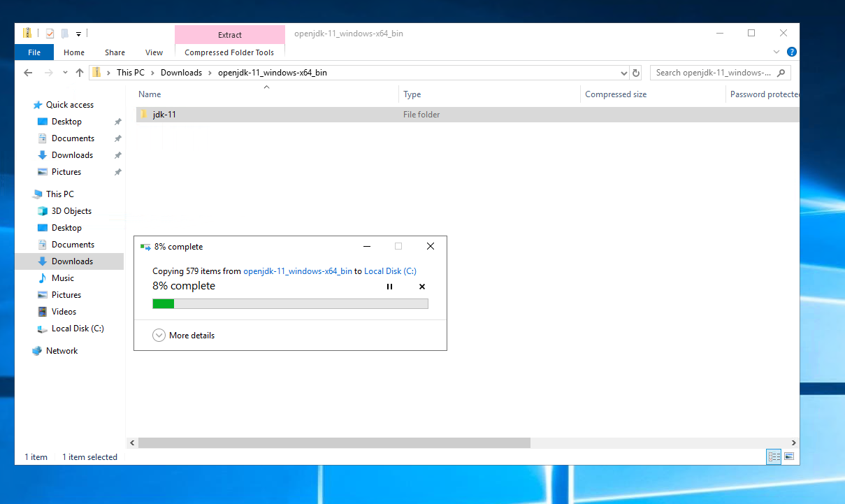Open pinned Downloads under Quick access

pos(72,155)
